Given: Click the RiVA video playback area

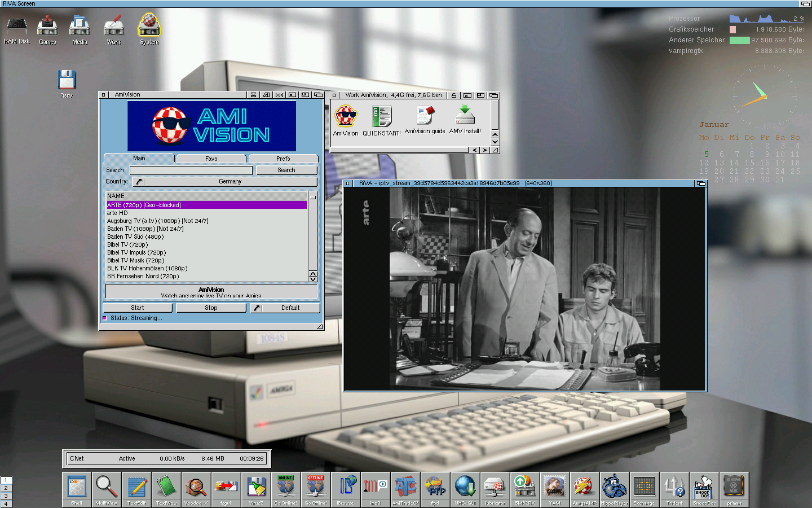Looking at the screenshot, I should pyautogui.click(x=525, y=289).
